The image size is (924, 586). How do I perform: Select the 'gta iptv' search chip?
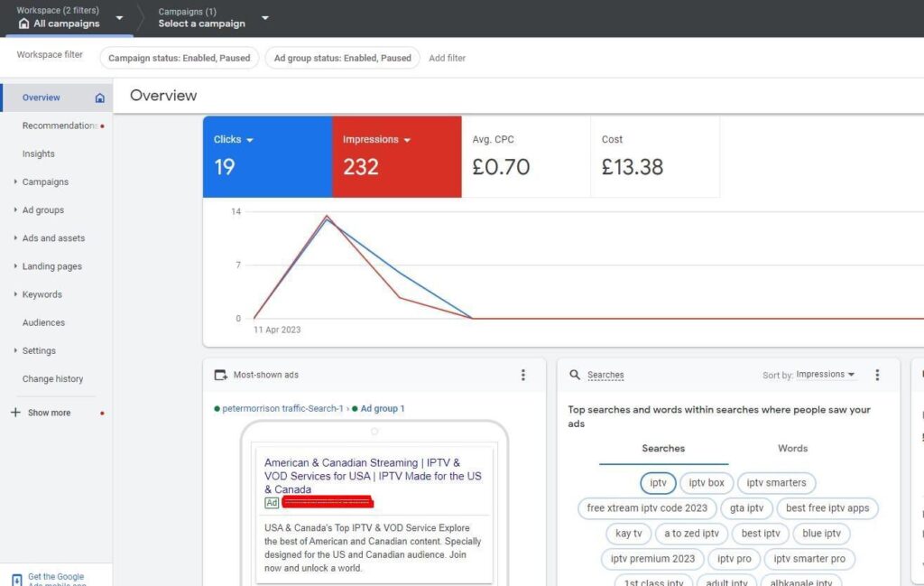point(746,508)
